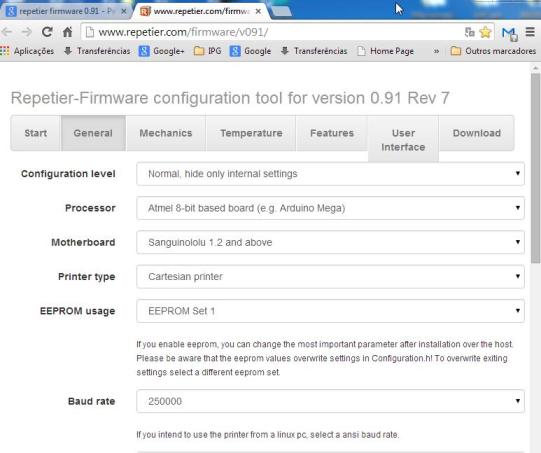Open the Mechanics tab
This screenshot has height=453, width=541.
[x=166, y=133]
